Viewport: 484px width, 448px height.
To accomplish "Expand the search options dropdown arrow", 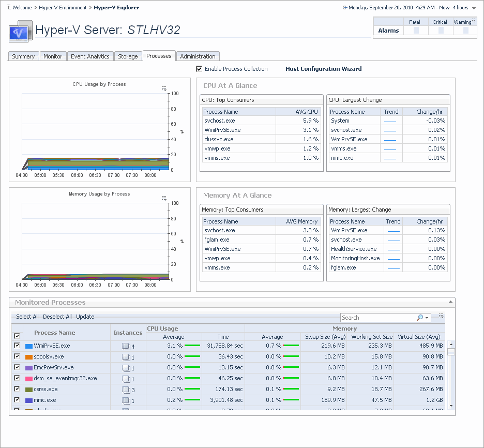I will click(x=427, y=318).
